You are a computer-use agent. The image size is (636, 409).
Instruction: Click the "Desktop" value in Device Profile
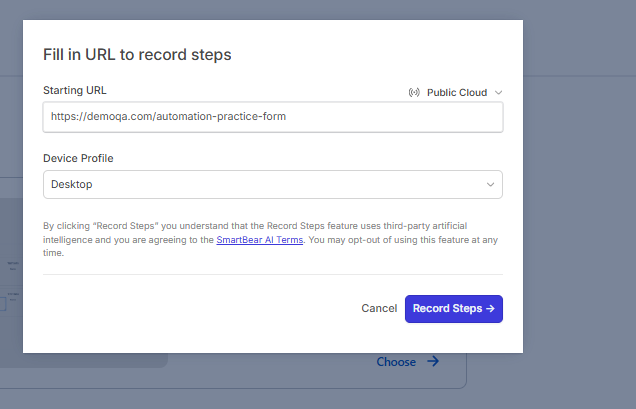tap(72, 185)
